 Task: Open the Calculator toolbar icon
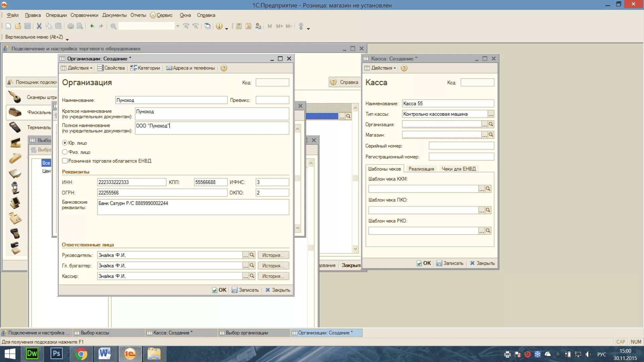tap(239, 26)
